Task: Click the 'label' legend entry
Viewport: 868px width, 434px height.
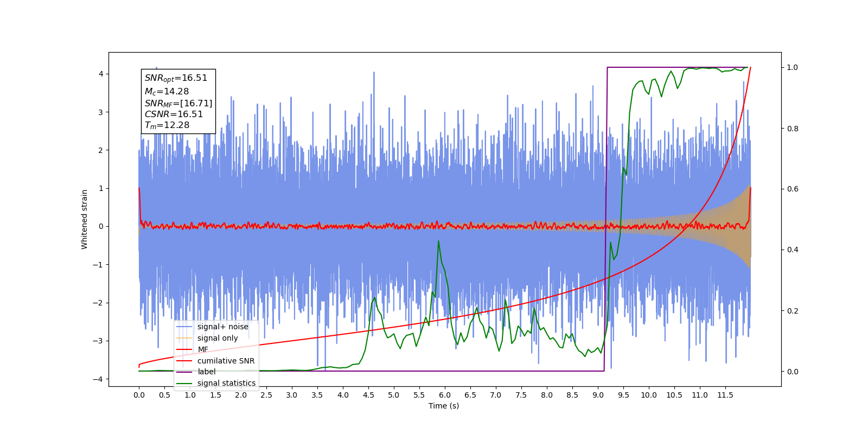Action: pos(196,372)
